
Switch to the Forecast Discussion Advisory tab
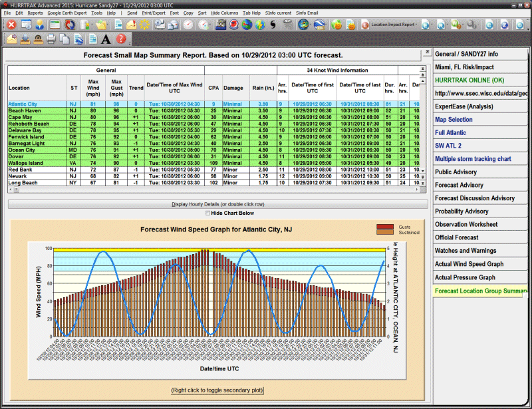click(x=474, y=198)
